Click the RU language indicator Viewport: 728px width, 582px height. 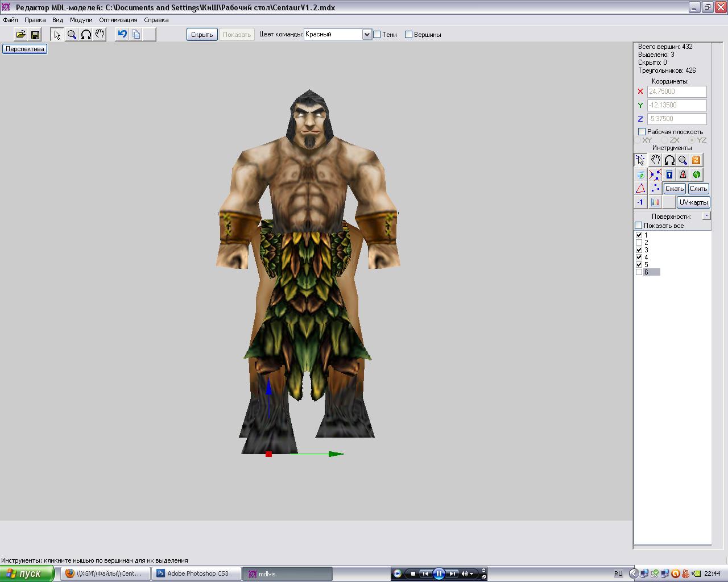pyautogui.click(x=618, y=573)
